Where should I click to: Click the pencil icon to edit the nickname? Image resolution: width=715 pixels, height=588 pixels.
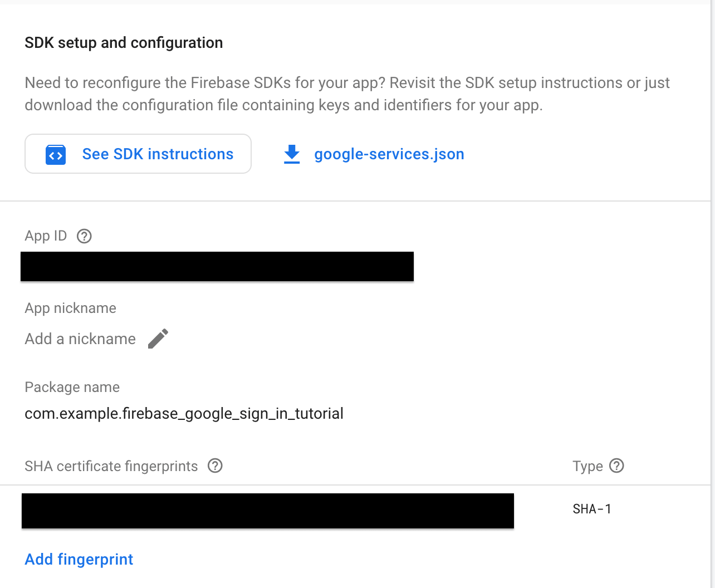pyautogui.click(x=158, y=339)
